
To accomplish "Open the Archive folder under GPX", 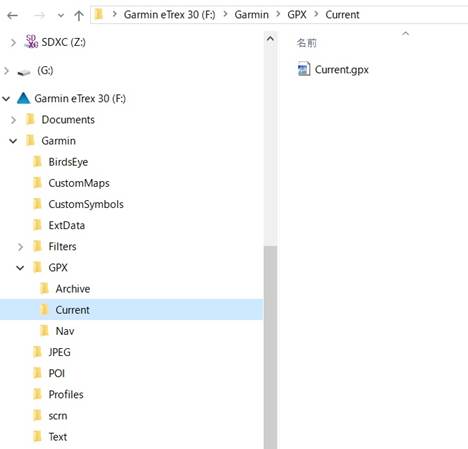I will tap(73, 289).
